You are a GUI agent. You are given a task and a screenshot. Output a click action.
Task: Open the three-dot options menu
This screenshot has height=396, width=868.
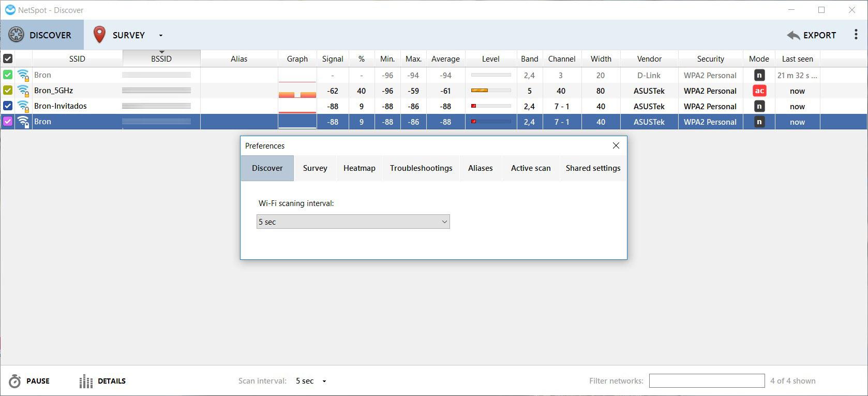click(x=856, y=35)
